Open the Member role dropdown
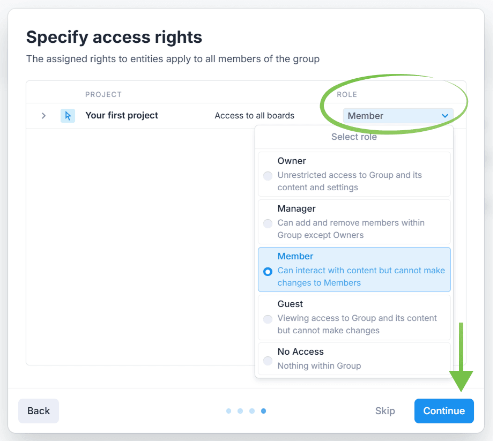 coord(397,116)
